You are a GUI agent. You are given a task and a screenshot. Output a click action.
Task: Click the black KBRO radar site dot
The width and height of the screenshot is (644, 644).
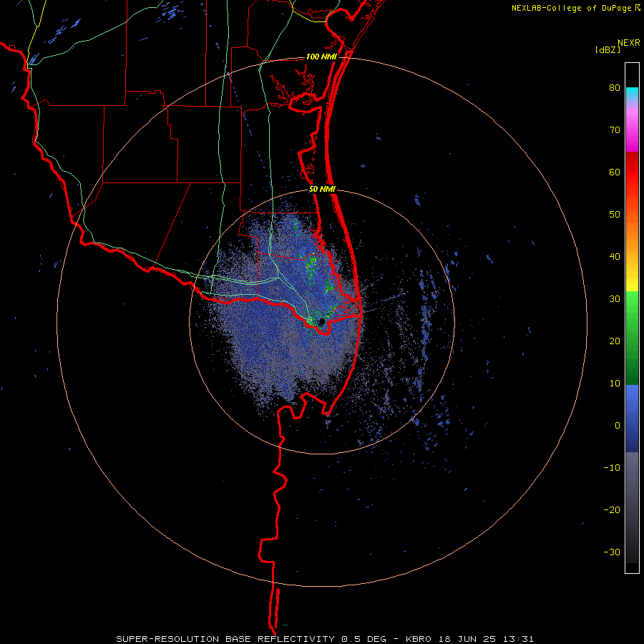pos(322,322)
